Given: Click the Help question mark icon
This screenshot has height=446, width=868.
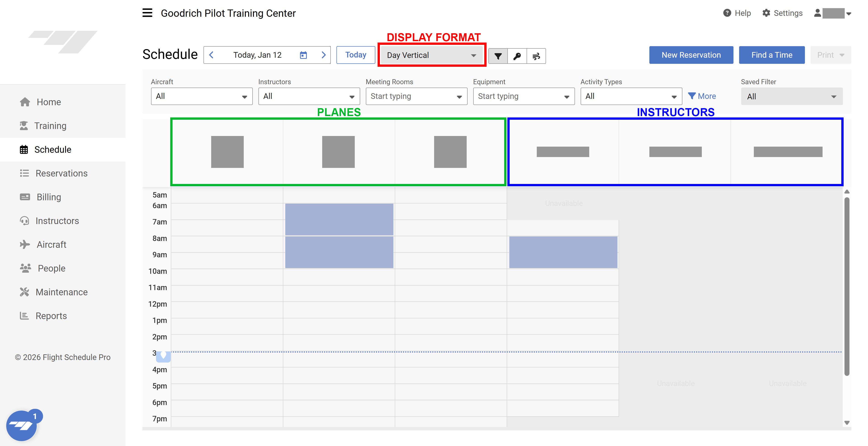Looking at the screenshot, I should tap(727, 13).
